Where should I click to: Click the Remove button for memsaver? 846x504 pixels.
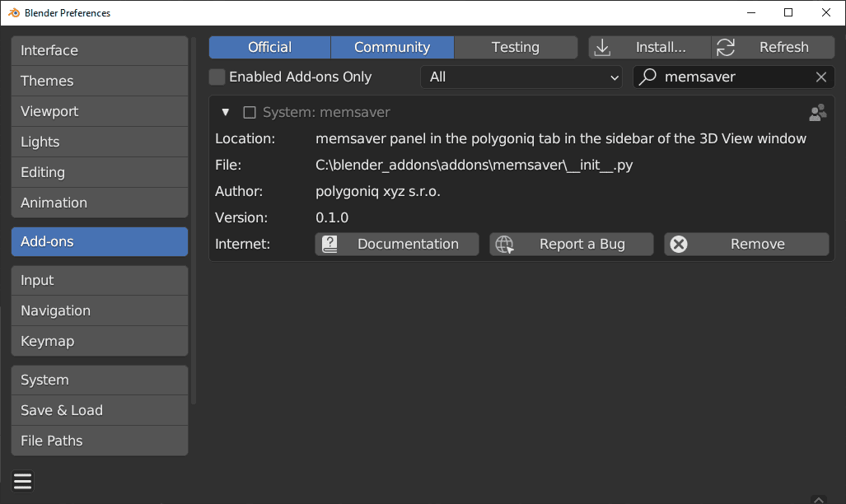[746, 244]
